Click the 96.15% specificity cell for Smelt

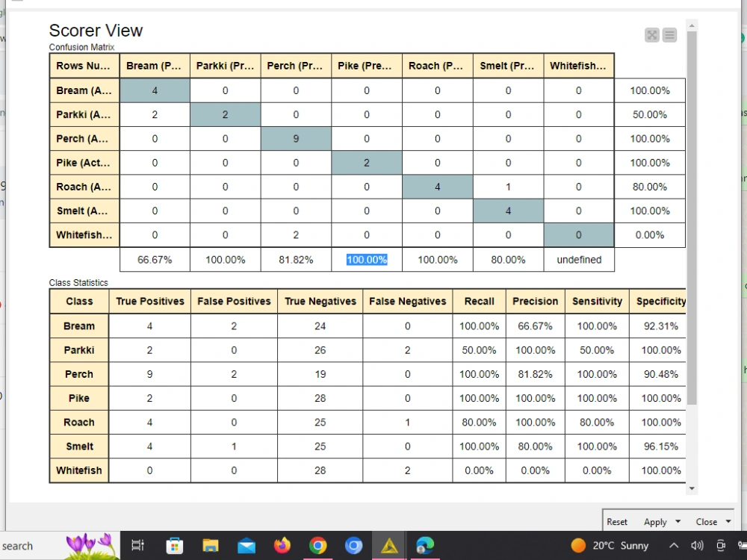658,447
